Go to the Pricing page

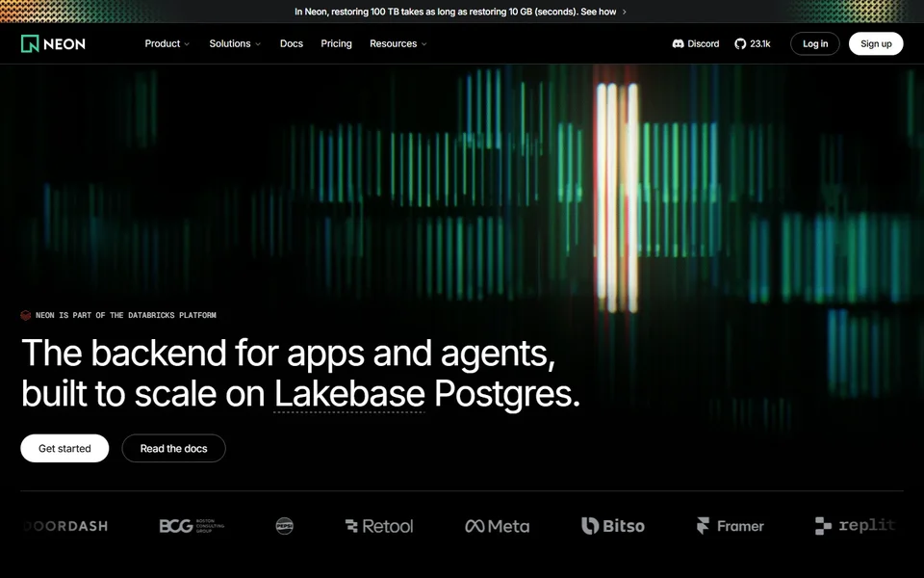(x=336, y=43)
